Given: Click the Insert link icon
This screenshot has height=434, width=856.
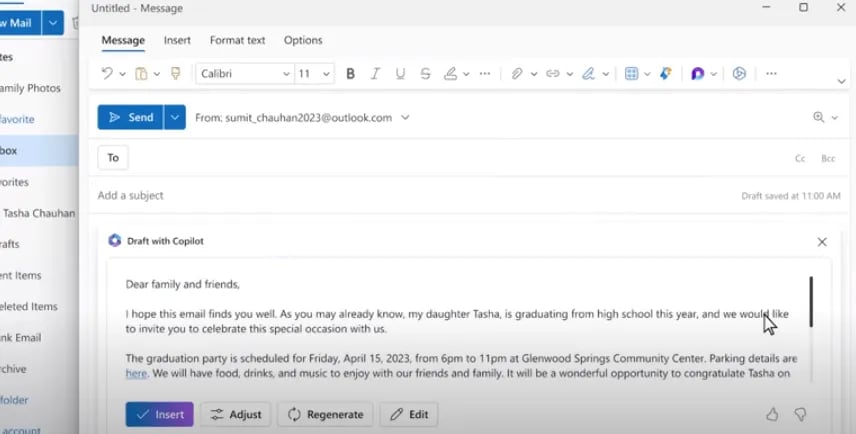Looking at the screenshot, I should tap(552, 74).
